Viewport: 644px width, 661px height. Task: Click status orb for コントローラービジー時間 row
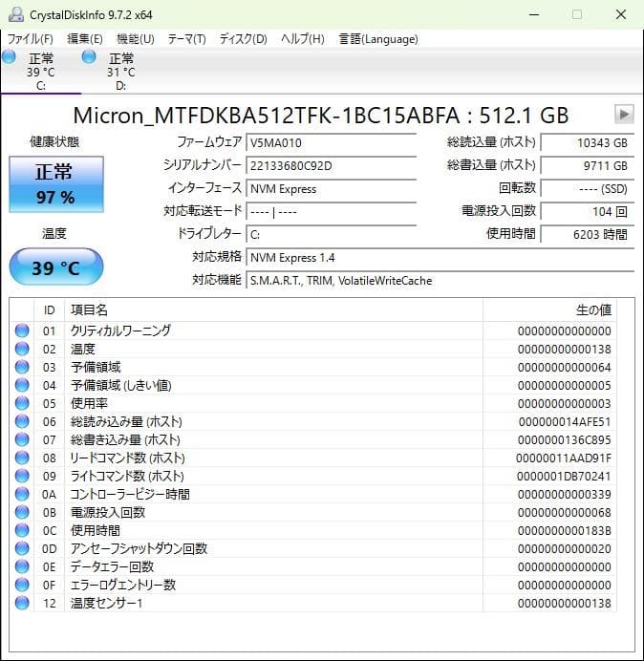[x=22, y=494]
